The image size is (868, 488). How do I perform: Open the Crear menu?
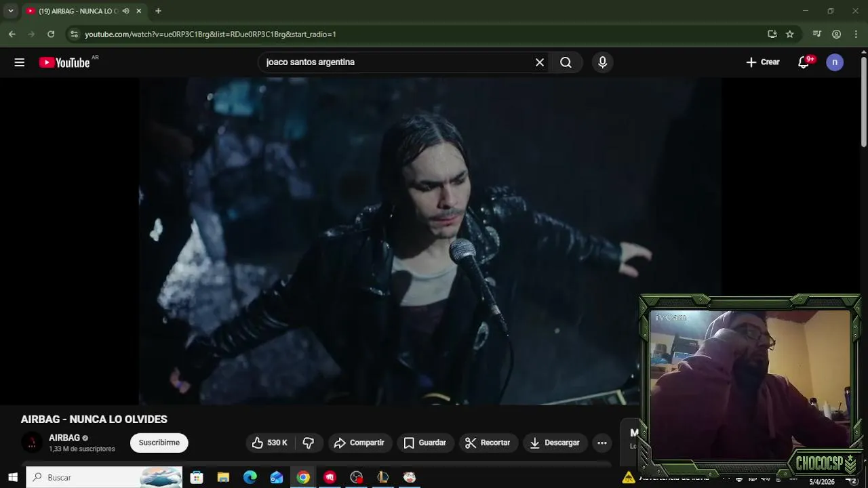tap(763, 62)
